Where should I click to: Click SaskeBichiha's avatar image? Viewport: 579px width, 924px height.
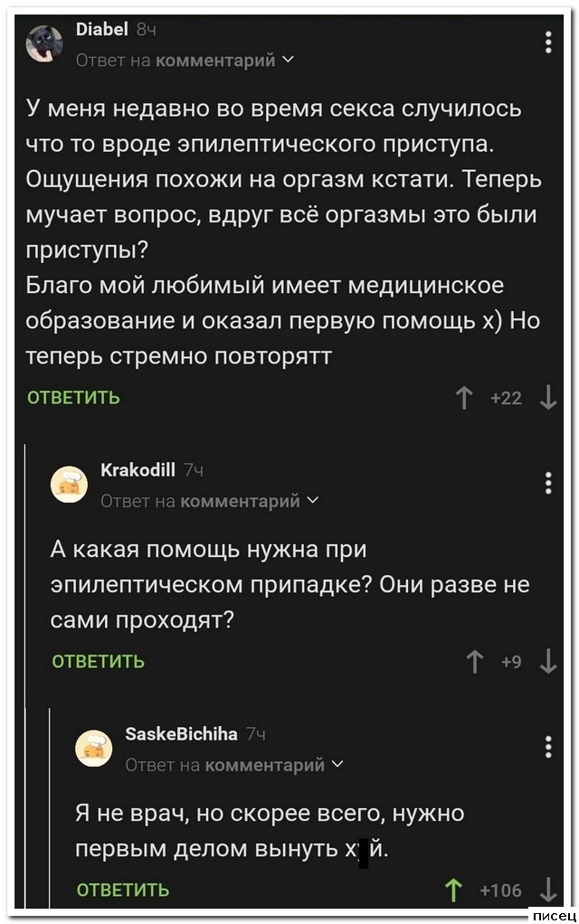click(x=94, y=749)
